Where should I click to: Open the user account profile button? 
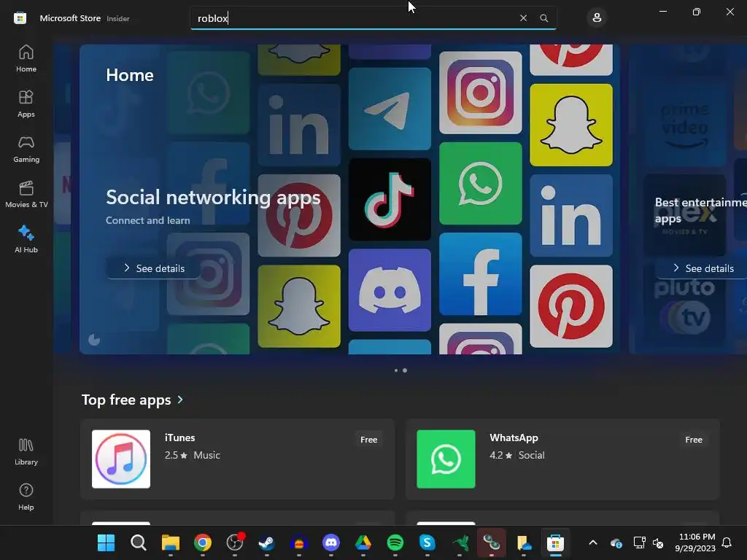[x=597, y=18]
